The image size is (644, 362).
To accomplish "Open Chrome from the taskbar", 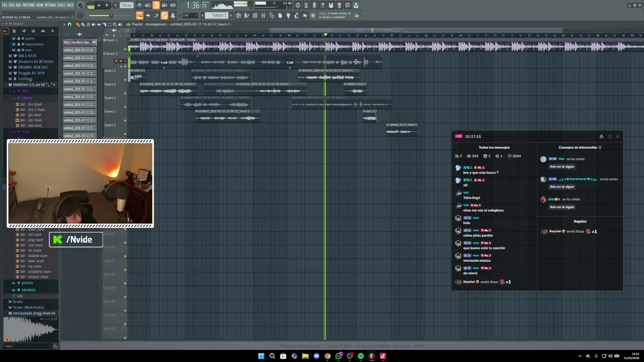I will 328,356.
